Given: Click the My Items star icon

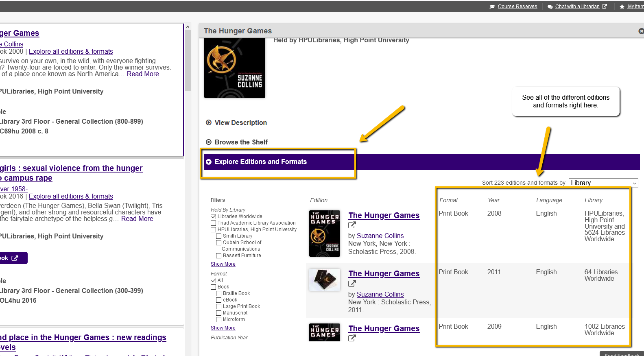Looking at the screenshot, I should click(622, 7).
